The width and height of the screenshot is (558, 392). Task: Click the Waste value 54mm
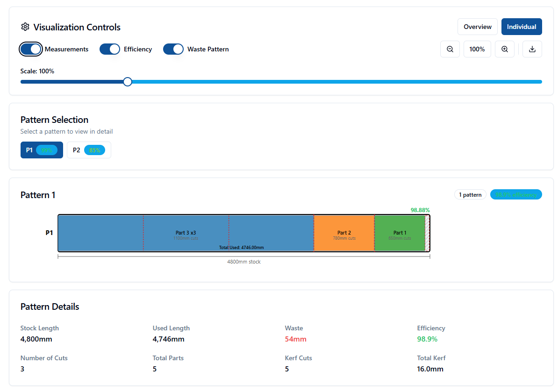tap(295, 339)
